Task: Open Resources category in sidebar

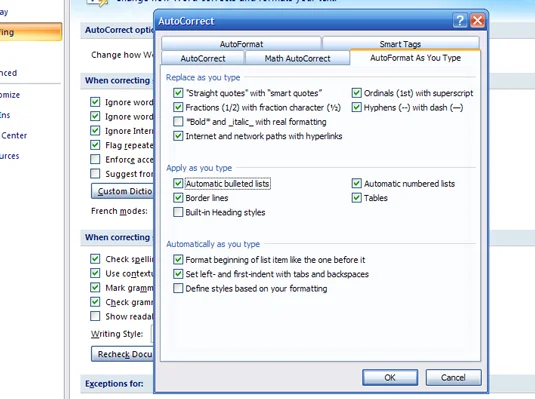Action: pyautogui.click(x=10, y=156)
